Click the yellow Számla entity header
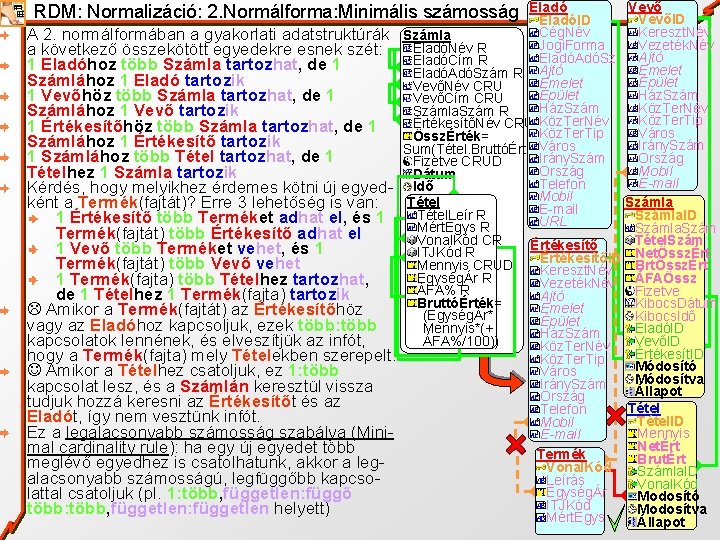 point(648,202)
